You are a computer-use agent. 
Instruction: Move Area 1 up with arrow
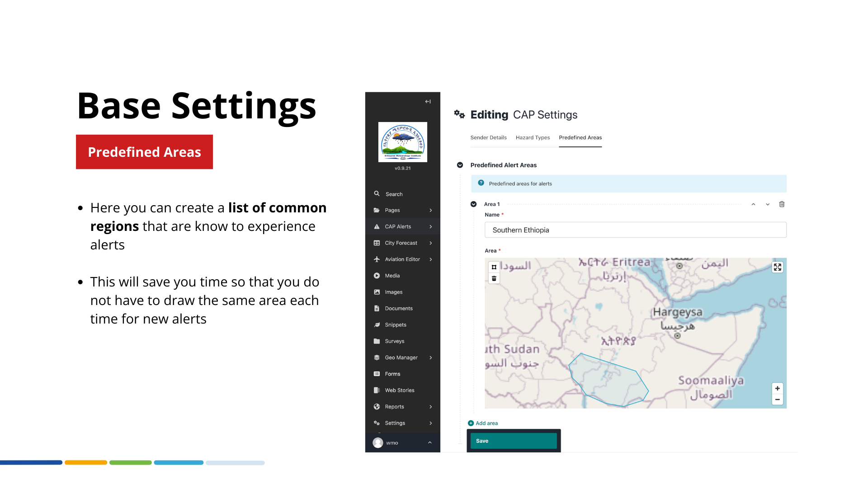click(x=753, y=204)
